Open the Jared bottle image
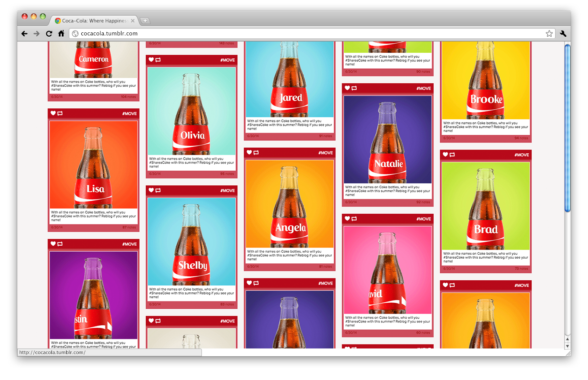The height and width of the screenshot is (380, 588). [x=290, y=79]
